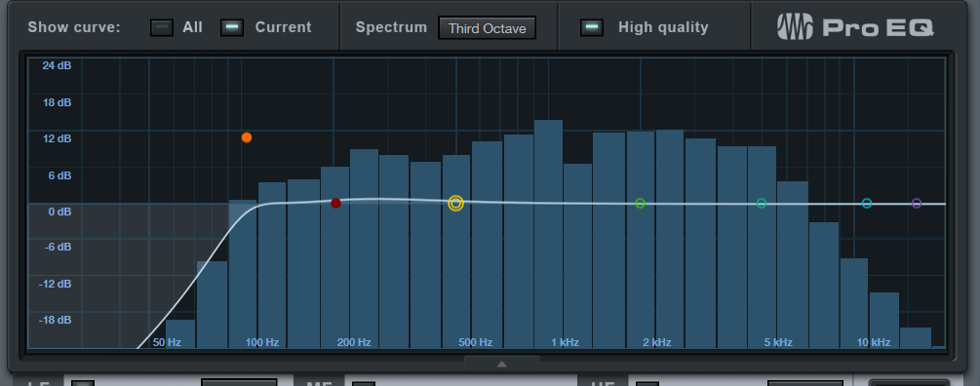
Task: Click the PreSonus Pro EQ logo
Action: coord(855,27)
